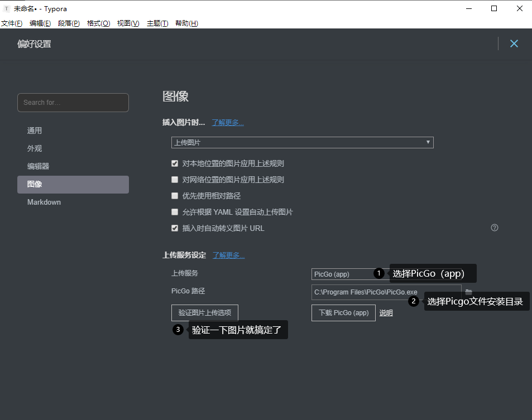This screenshot has height=420, width=532.
Task: Open the 格式(O) menu
Action: coord(98,23)
